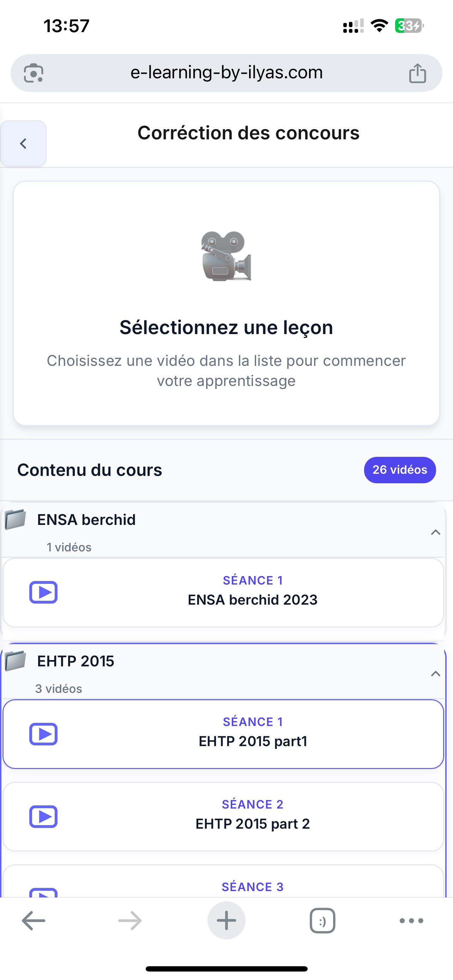453x980 pixels.
Task: Click the ENSA berchid folder icon
Action: (15, 519)
